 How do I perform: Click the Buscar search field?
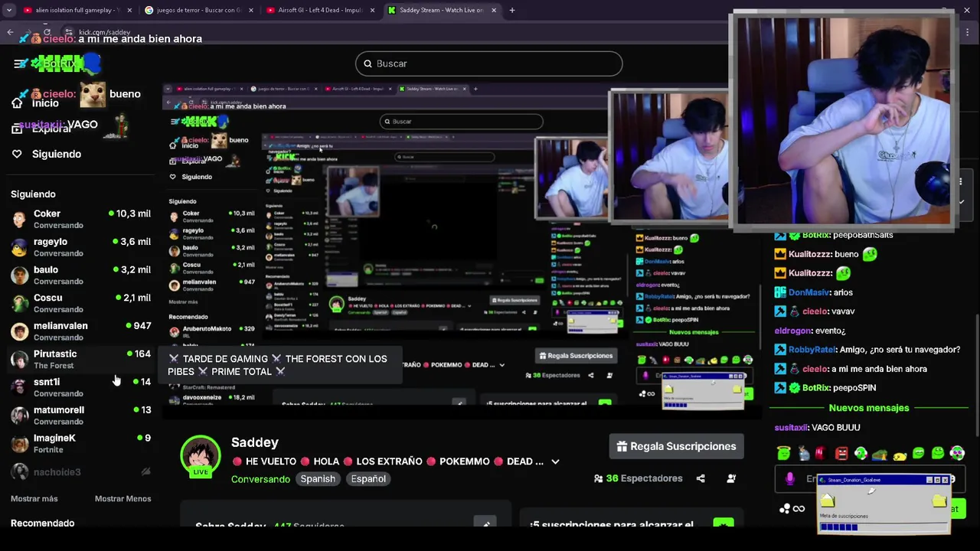488,64
